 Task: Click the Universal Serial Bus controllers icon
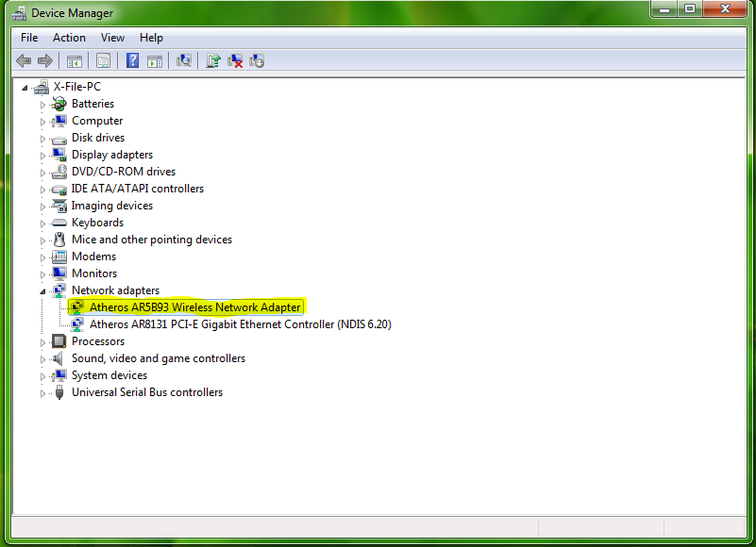coord(59,392)
